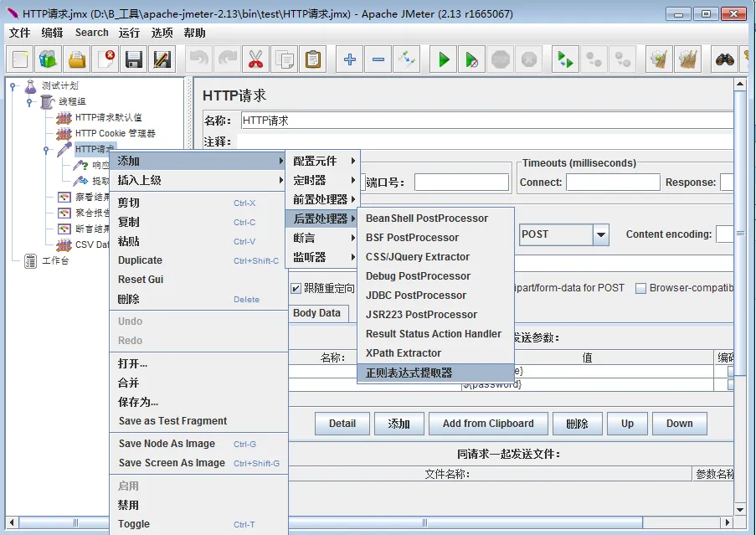This screenshot has height=535, width=756.
Task: Click the Detail button
Action: pyautogui.click(x=342, y=424)
